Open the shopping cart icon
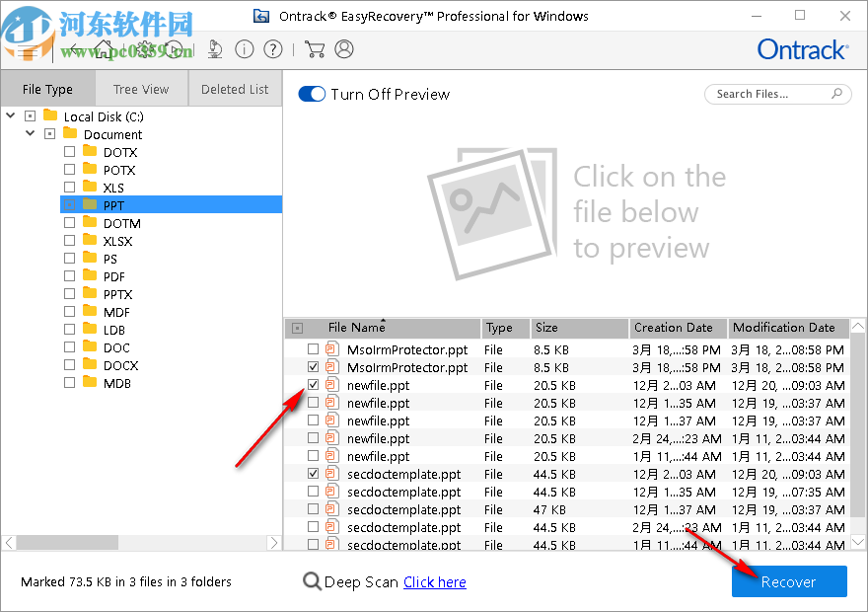Screen dimensions: 868x612 click(315, 48)
